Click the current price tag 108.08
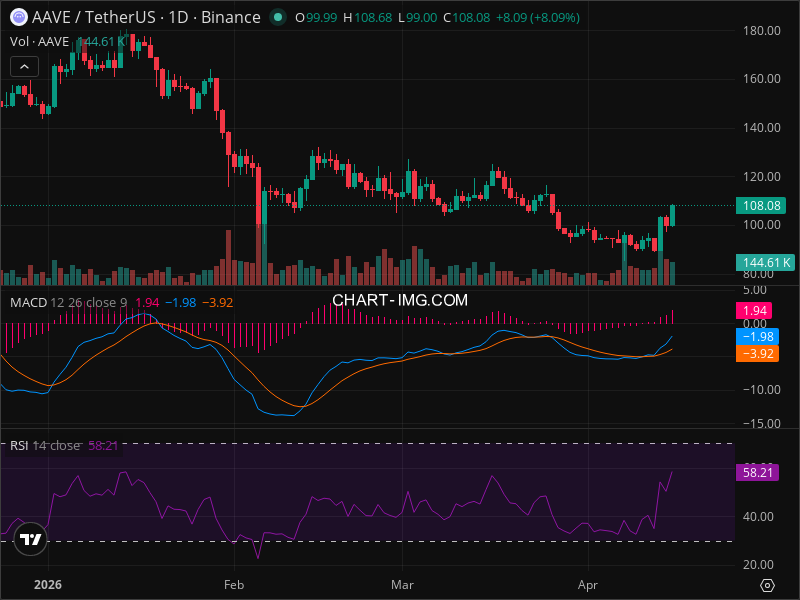The width and height of the screenshot is (800, 600). (x=761, y=206)
